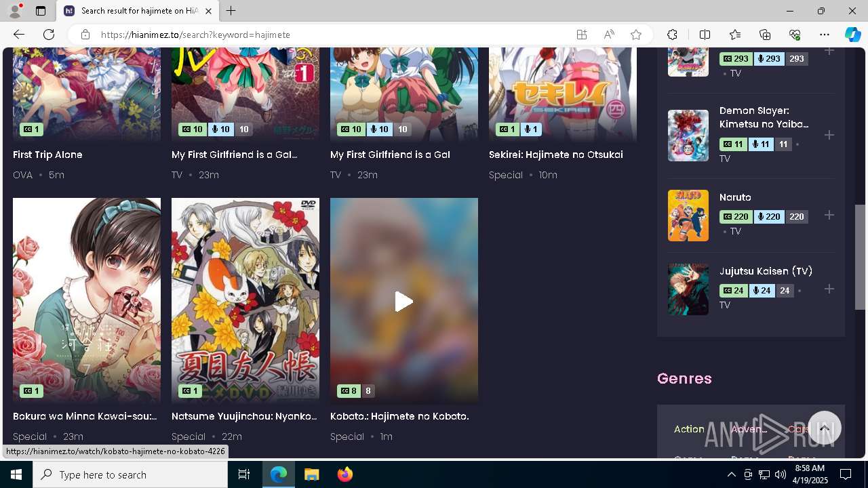
Task: Open Microsoft Edge from taskbar
Action: 279,474
